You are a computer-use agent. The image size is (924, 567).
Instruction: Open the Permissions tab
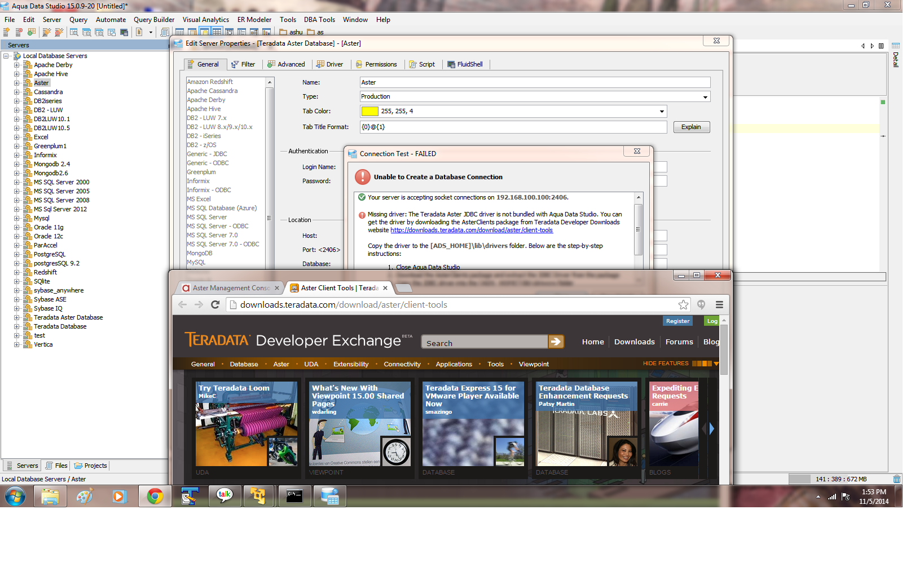coord(376,64)
